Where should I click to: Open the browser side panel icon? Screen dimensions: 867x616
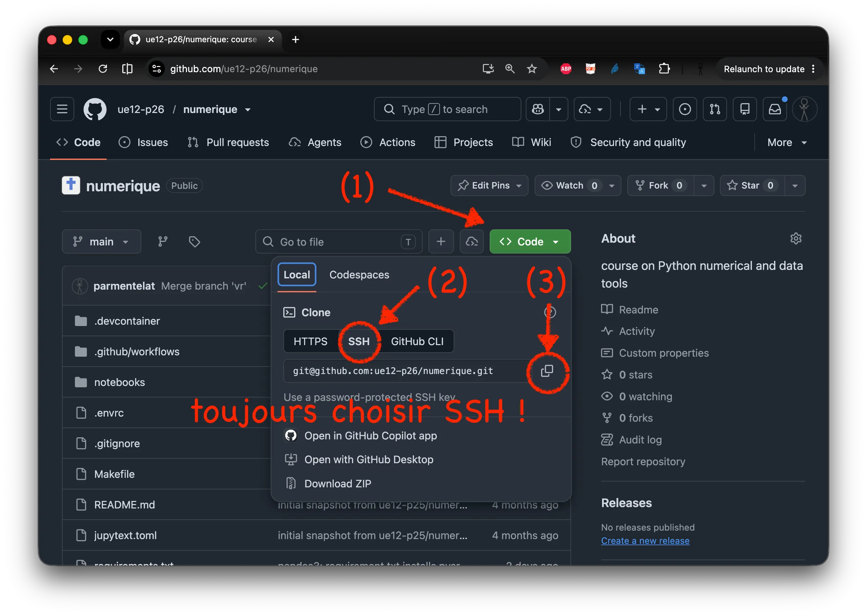point(127,69)
